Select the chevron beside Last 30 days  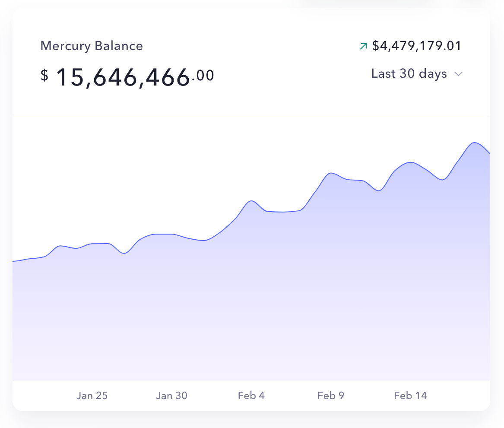[x=459, y=74]
